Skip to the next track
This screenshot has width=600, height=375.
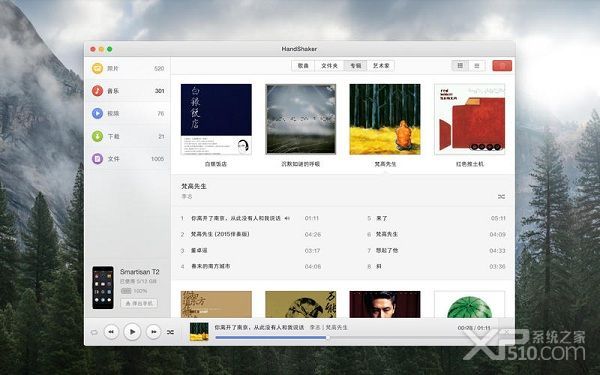coord(153,332)
